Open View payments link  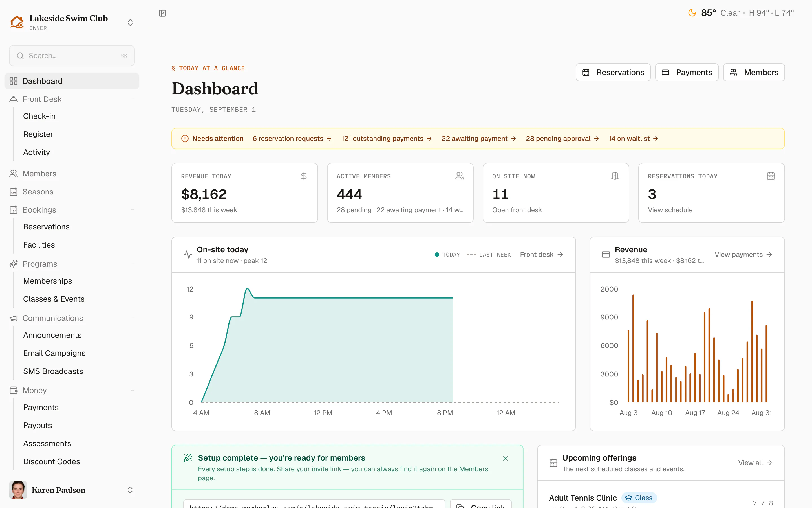[743, 255]
